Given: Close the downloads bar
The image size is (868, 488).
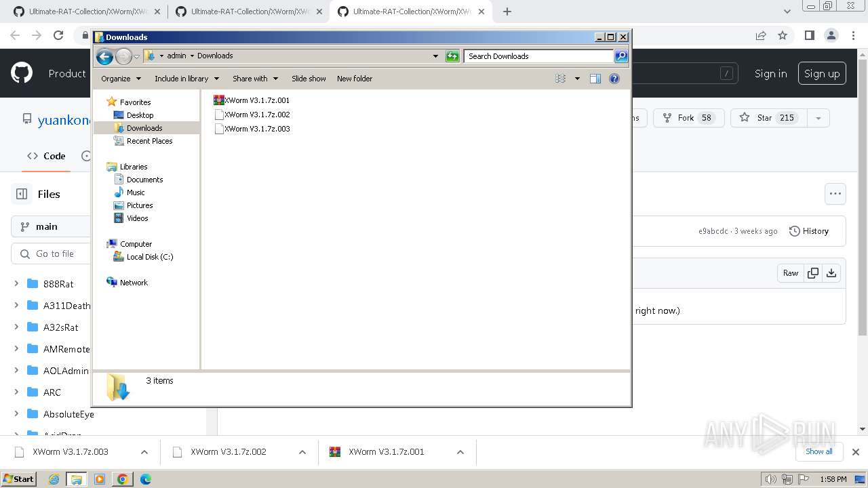Looking at the screenshot, I should (856, 452).
